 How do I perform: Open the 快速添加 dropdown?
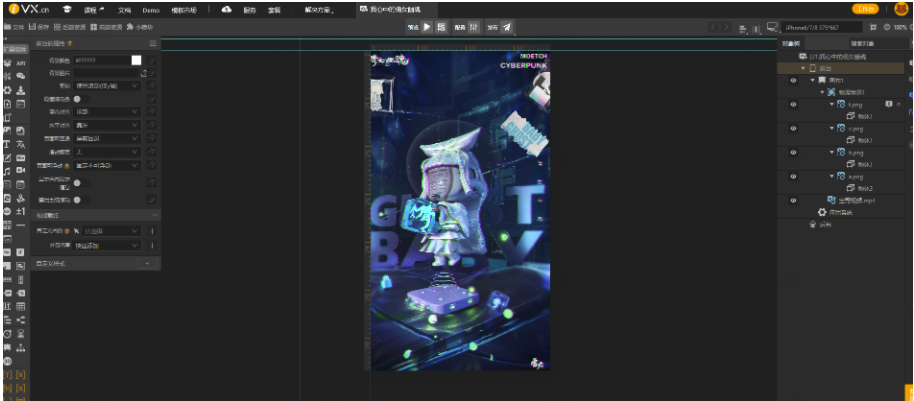tap(107, 245)
